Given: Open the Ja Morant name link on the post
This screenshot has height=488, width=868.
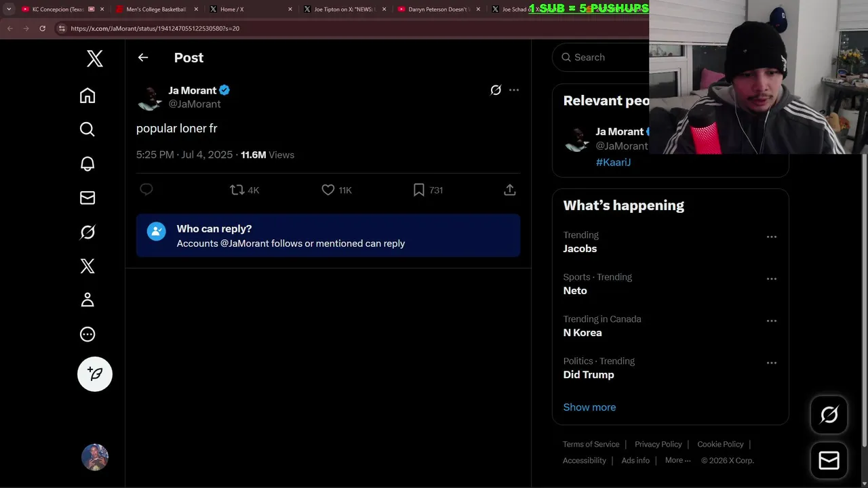Looking at the screenshot, I should [193, 90].
